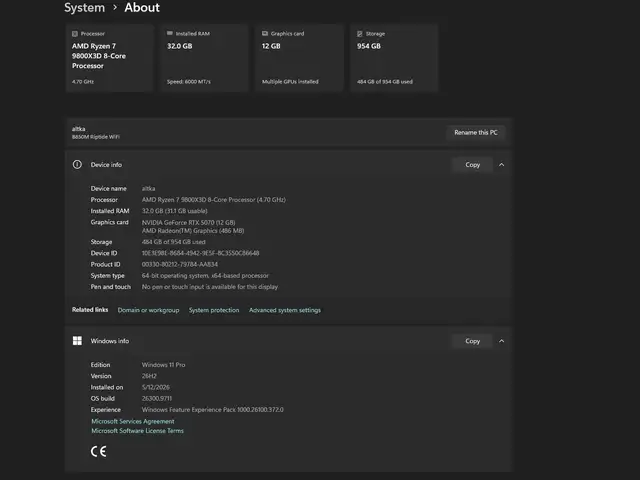Screen dimensions: 640x480
Task: Click the PC name 'altka' above the motherboard model
Action: [79, 129]
